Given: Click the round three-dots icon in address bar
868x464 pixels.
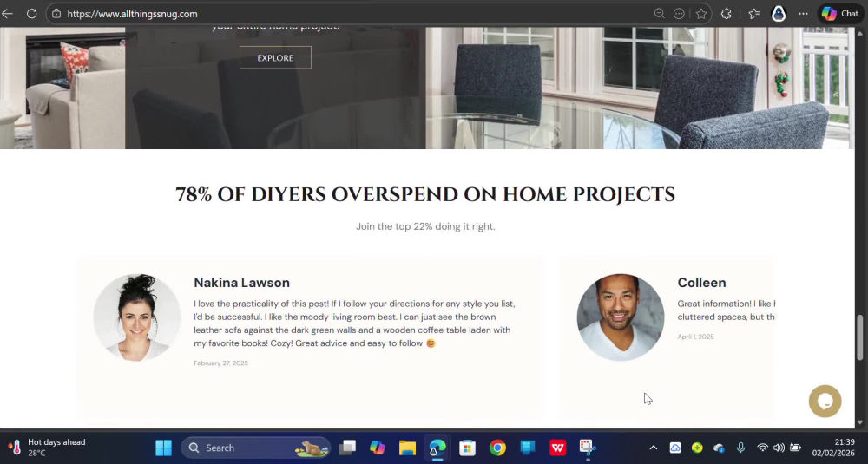Looking at the screenshot, I should tap(679, 14).
